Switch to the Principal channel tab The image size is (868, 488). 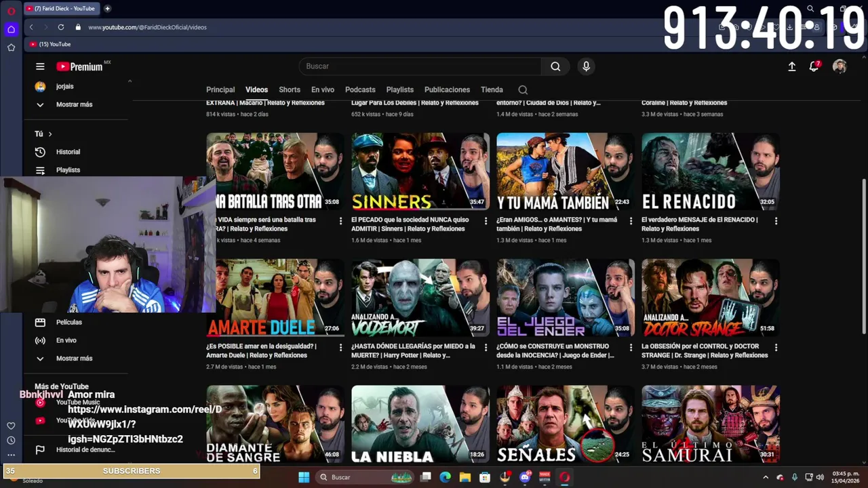(220, 89)
